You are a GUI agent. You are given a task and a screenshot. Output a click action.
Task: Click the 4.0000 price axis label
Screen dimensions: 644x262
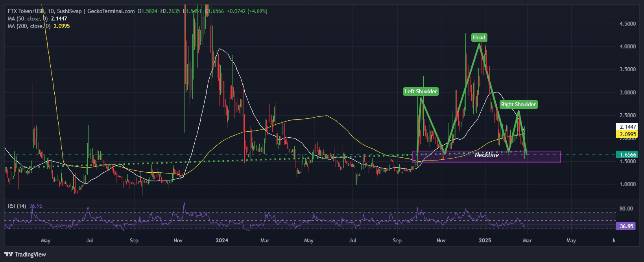[628, 46]
